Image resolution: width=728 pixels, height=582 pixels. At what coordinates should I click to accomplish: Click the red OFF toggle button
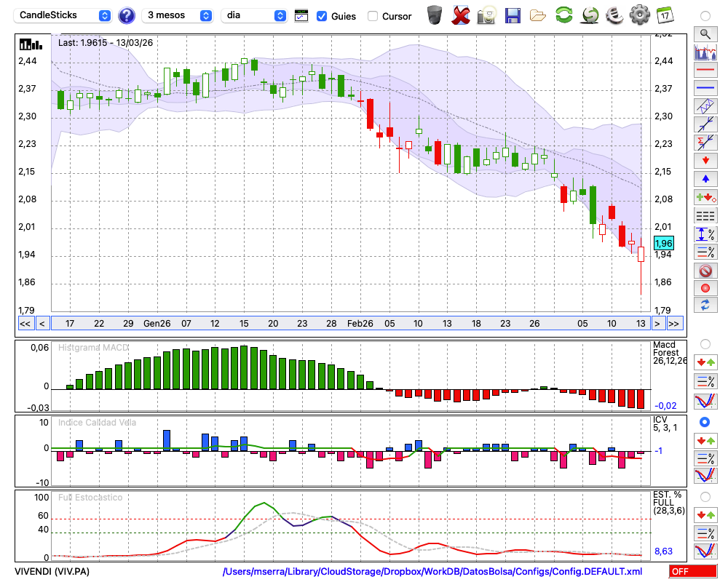point(692,572)
